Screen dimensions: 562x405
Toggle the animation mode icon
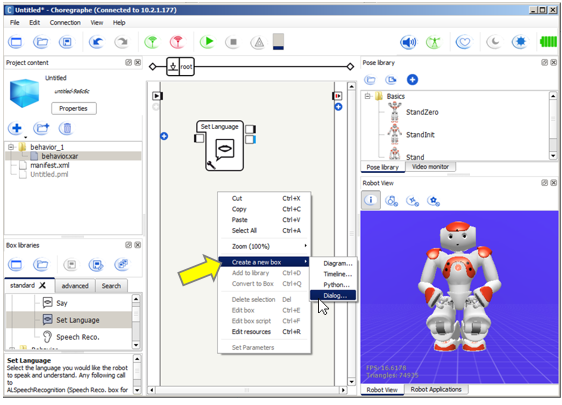coord(434,42)
